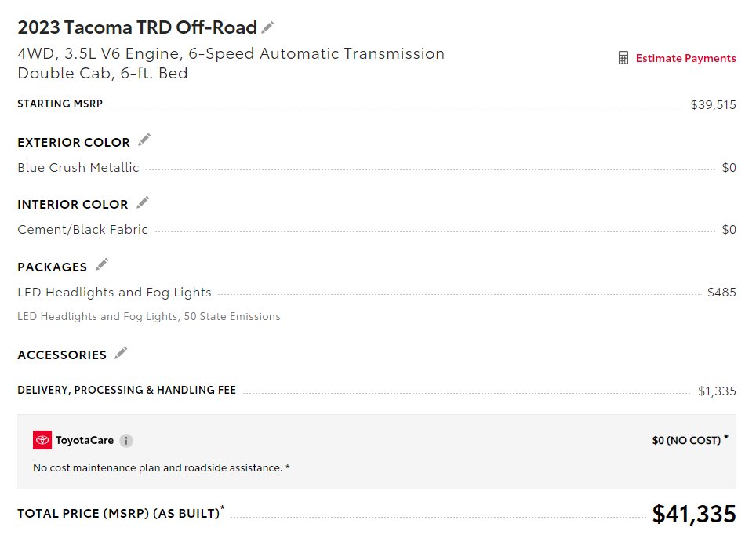Image resolution: width=756 pixels, height=542 pixels.
Task: Click the red Toyota logo icon
Action: tap(42, 440)
